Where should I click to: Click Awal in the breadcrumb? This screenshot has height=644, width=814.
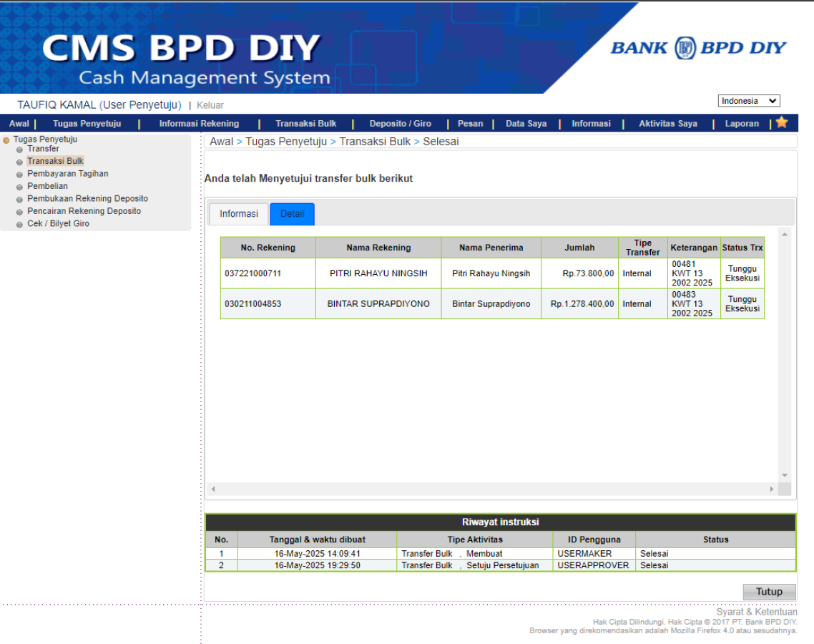pyautogui.click(x=221, y=142)
